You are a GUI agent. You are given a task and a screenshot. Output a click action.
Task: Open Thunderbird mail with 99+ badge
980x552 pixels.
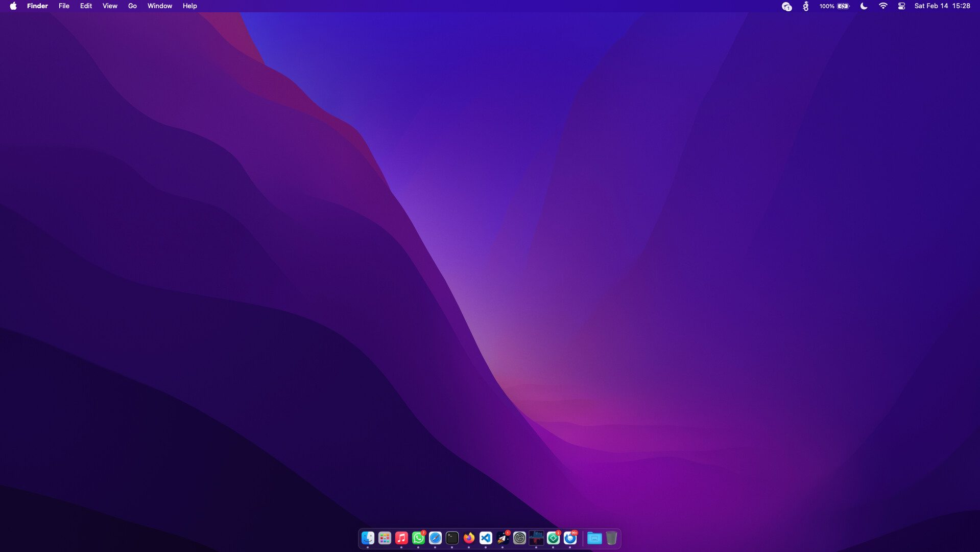[570, 538]
